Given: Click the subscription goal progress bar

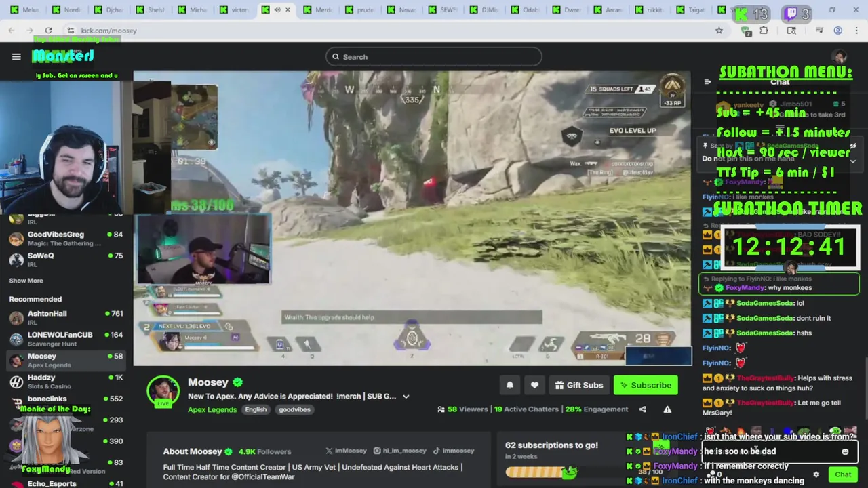Looking at the screenshot, I should [x=542, y=472].
